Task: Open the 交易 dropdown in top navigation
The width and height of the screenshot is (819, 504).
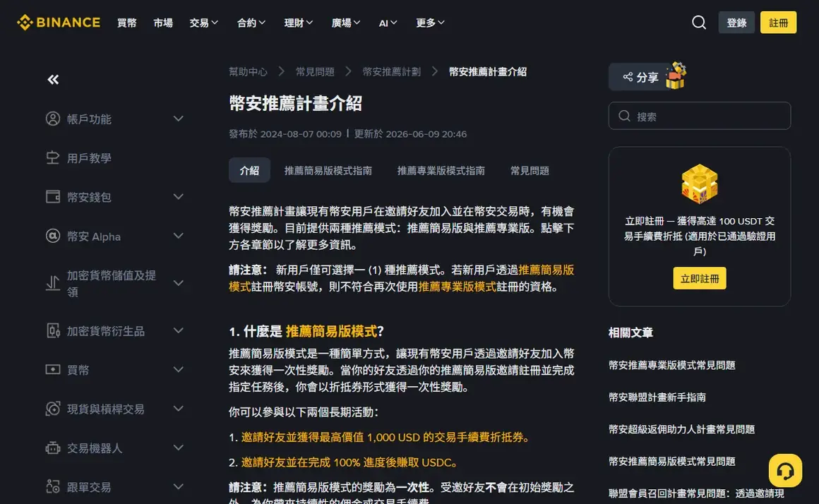Action: (204, 23)
